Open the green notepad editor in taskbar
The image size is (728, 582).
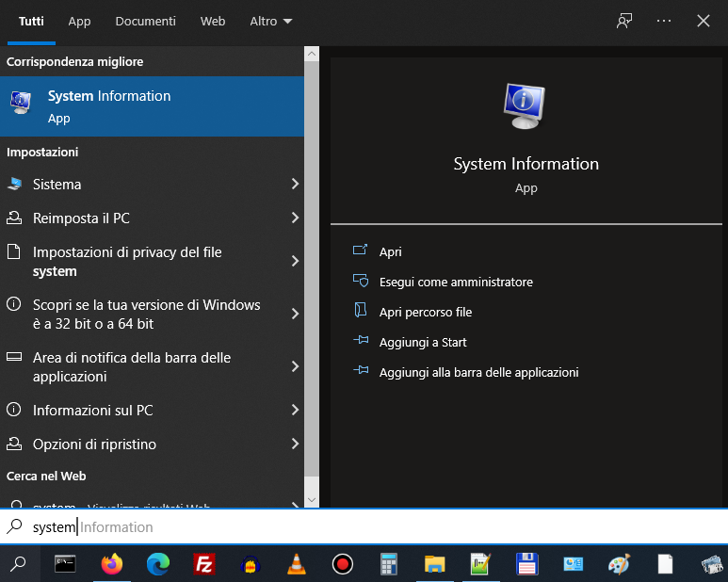pos(480,564)
